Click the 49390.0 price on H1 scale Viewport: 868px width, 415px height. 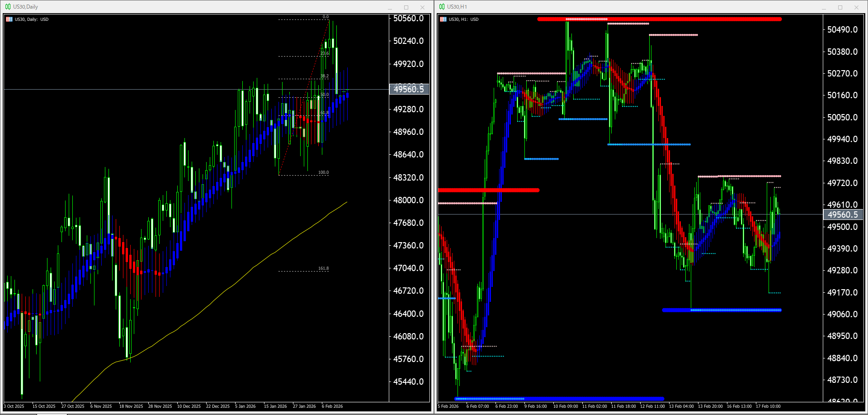[843, 249]
